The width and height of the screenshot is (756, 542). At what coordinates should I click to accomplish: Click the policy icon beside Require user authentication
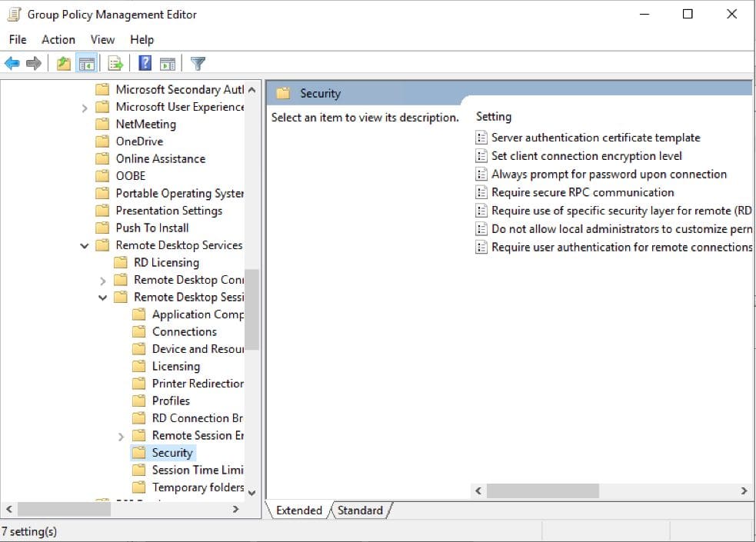(x=481, y=247)
